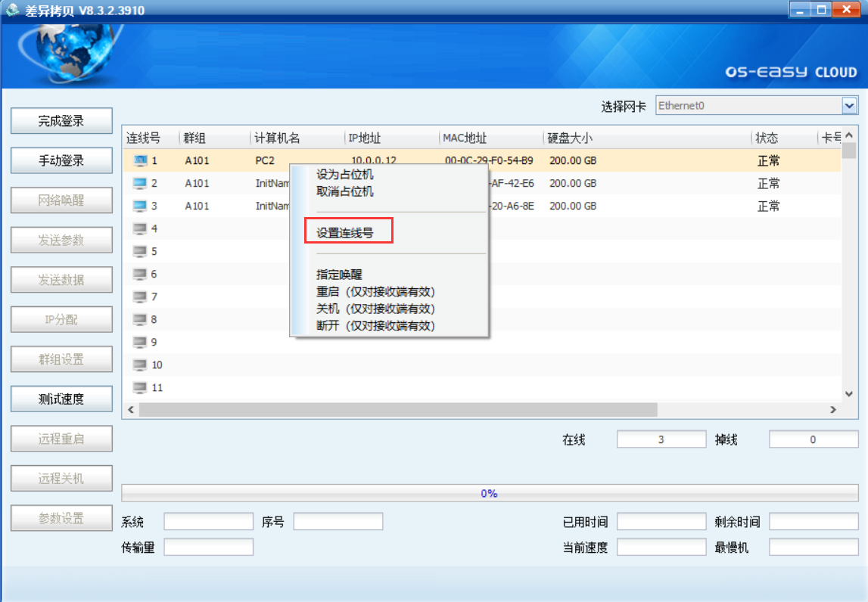Select 指定唤醒 from context menu

[339, 275]
